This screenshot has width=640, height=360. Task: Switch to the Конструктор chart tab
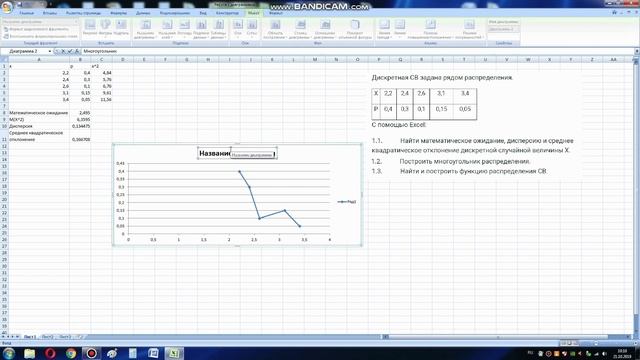(227, 13)
